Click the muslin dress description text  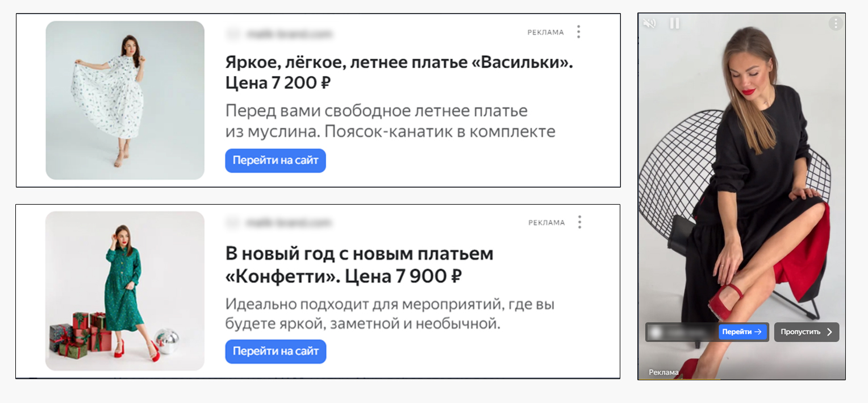coord(390,121)
